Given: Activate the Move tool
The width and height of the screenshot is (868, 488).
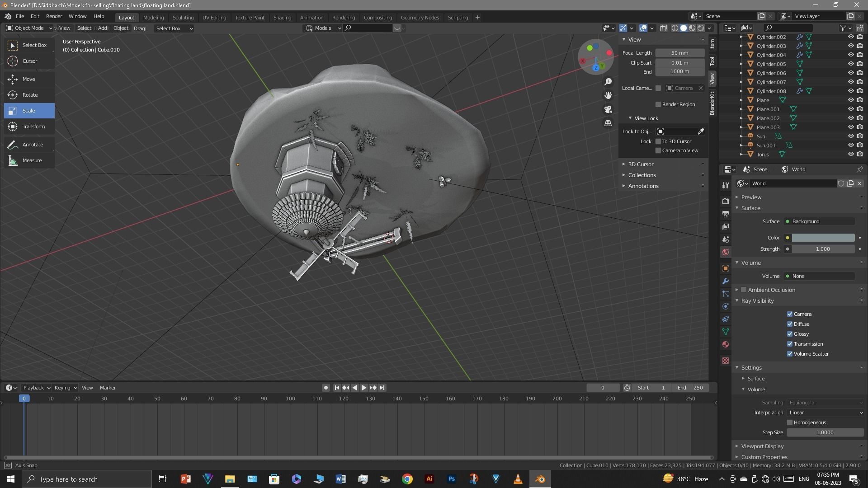Looking at the screenshot, I should click(x=29, y=79).
